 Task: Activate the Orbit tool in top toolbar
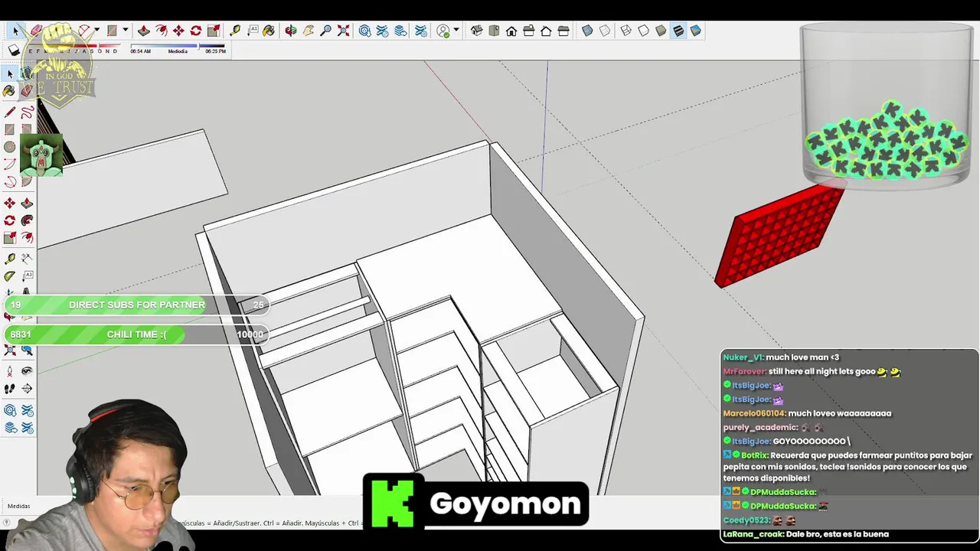291,31
